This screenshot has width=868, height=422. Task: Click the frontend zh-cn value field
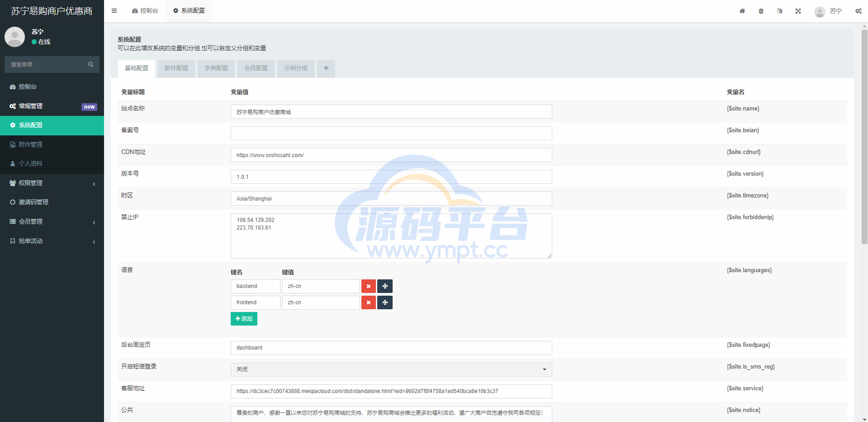tap(321, 302)
